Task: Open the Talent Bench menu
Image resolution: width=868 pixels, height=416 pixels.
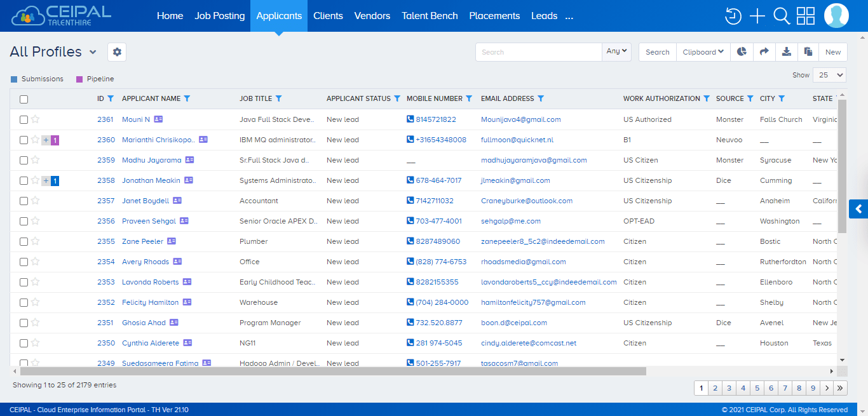Action: pyautogui.click(x=430, y=15)
